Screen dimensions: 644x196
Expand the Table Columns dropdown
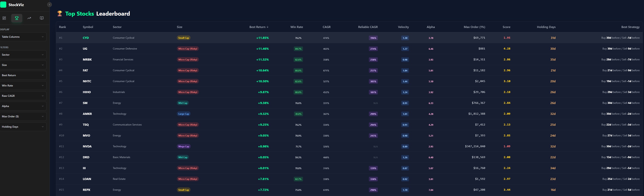[23, 37]
